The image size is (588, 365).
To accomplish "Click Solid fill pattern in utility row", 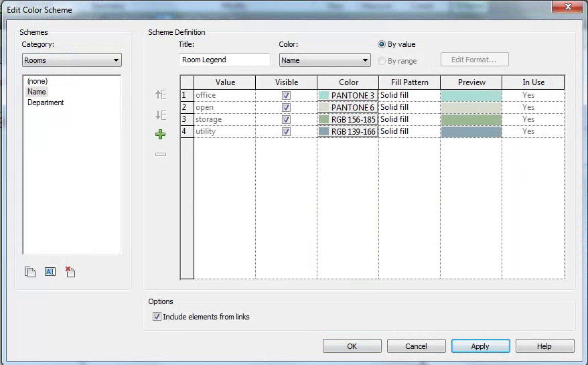I will (409, 131).
